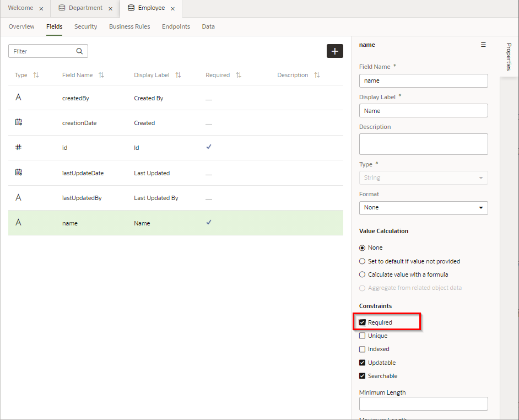Sort the Type column

tap(36, 76)
